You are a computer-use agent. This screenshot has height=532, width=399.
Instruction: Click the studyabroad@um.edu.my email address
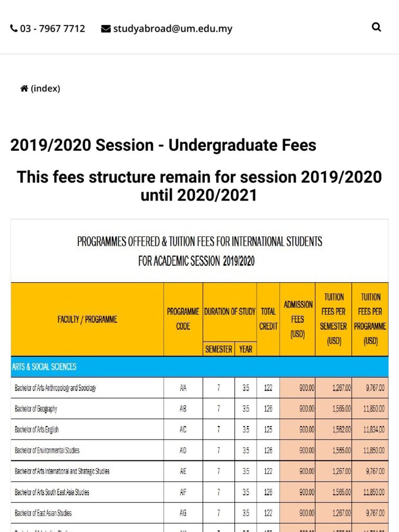pos(173,29)
